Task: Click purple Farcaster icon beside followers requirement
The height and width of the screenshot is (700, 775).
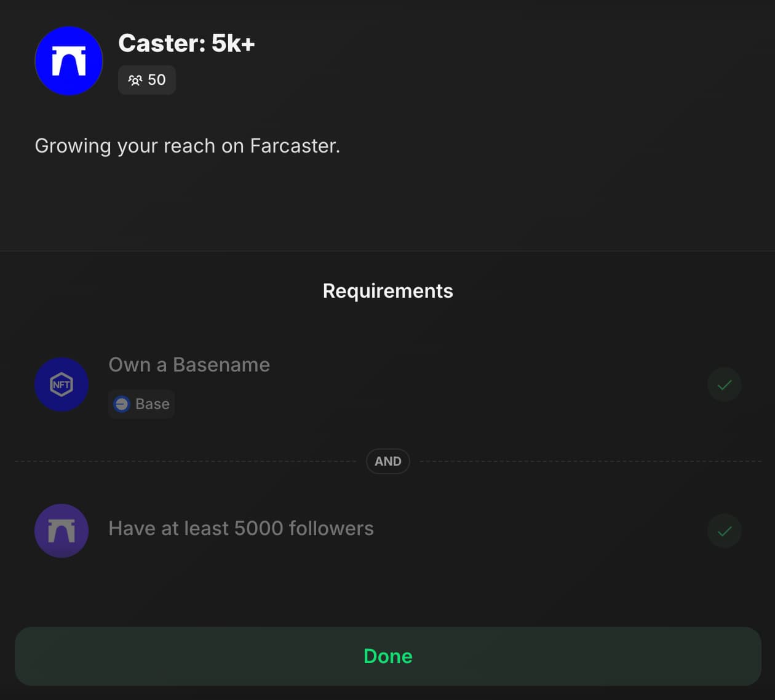Action: coord(62,530)
